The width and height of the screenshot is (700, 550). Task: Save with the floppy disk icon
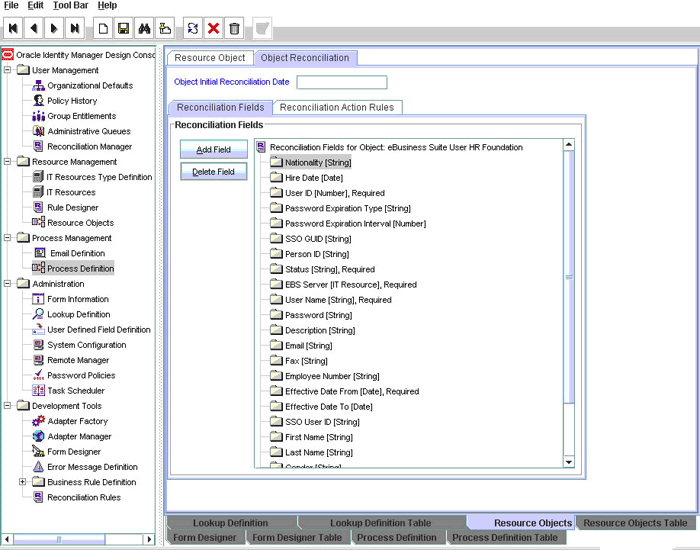(x=124, y=29)
